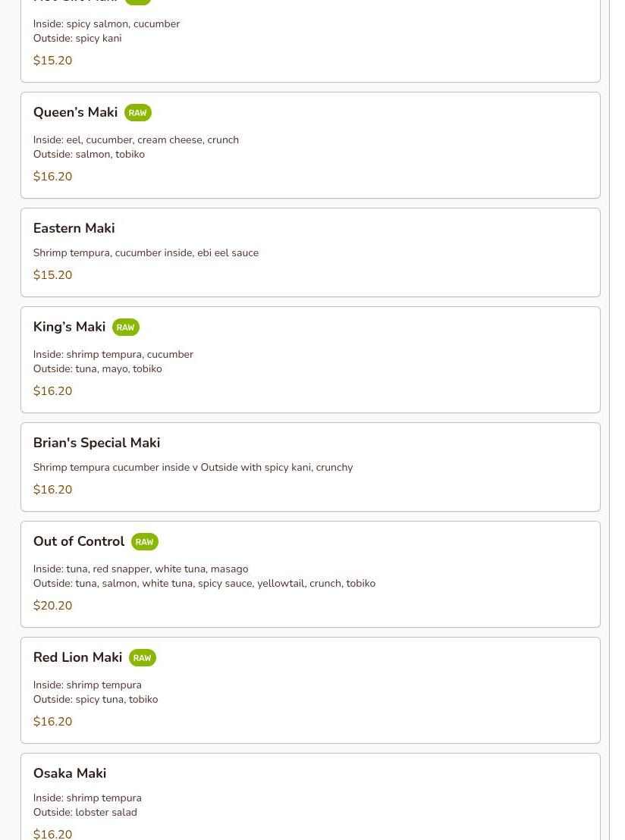Open the King's Maki item
The image size is (625, 840).
tap(69, 327)
